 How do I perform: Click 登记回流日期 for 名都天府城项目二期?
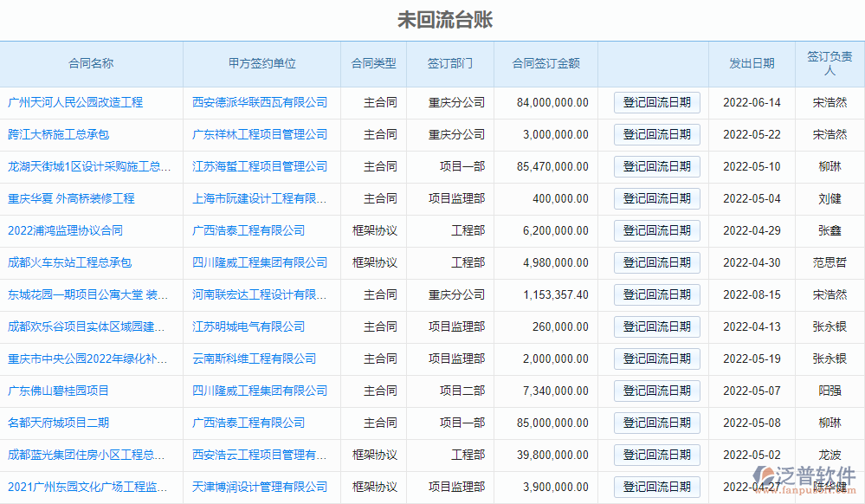tap(656, 423)
